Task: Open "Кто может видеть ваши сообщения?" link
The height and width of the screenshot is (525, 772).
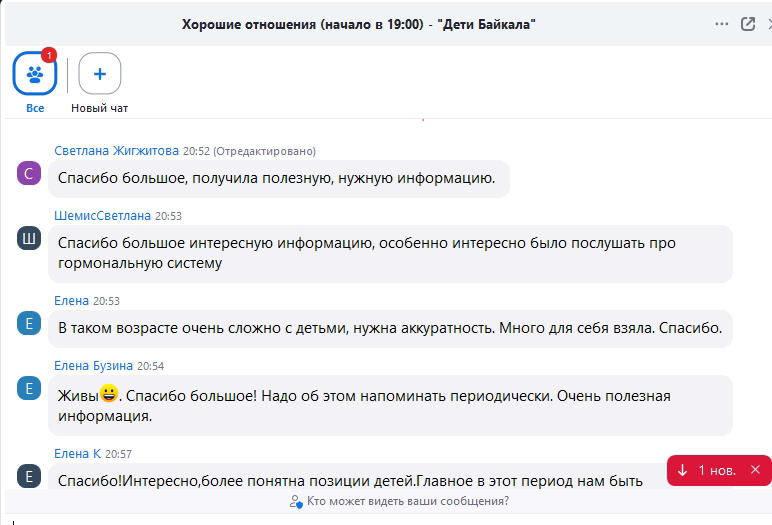Action: click(408, 501)
